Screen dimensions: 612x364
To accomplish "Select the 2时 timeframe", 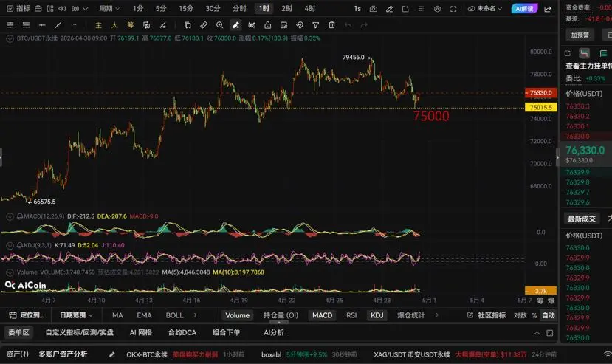I will point(287,8).
